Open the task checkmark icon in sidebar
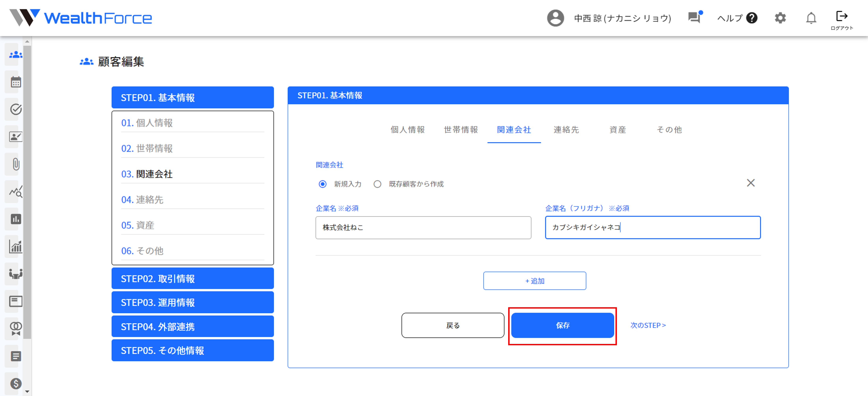Viewport: 868px width, 396px height. tap(16, 109)
